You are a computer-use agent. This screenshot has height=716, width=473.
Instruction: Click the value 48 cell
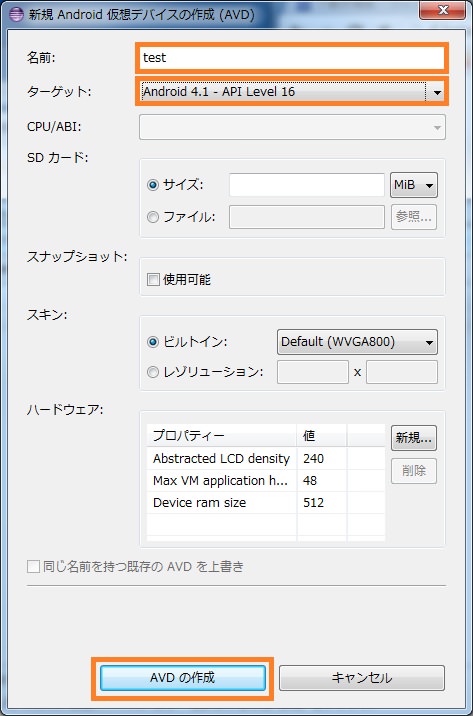tap(322, 480)
